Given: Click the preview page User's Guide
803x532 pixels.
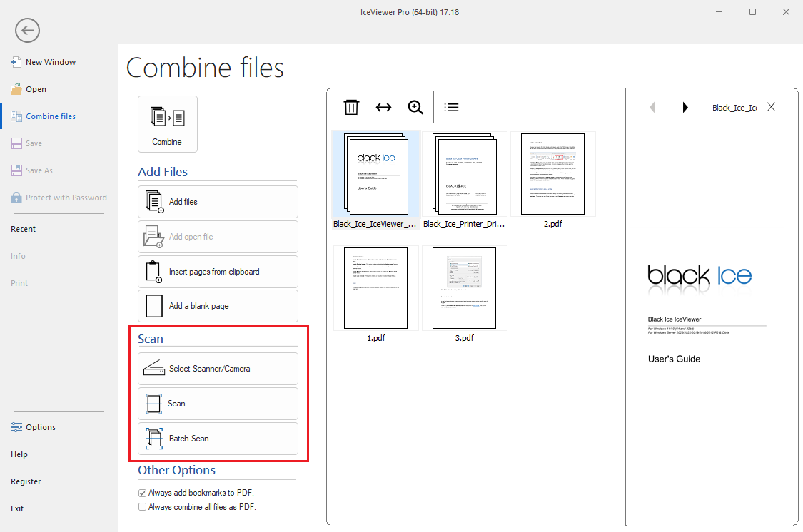Looking at the screenshot, I should 674,359.
